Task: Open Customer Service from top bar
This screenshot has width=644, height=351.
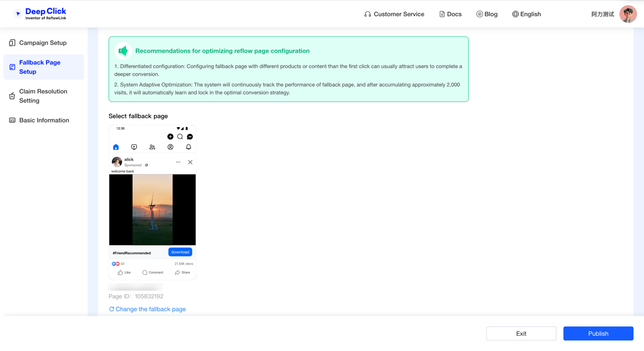Action: coord(394,14)
